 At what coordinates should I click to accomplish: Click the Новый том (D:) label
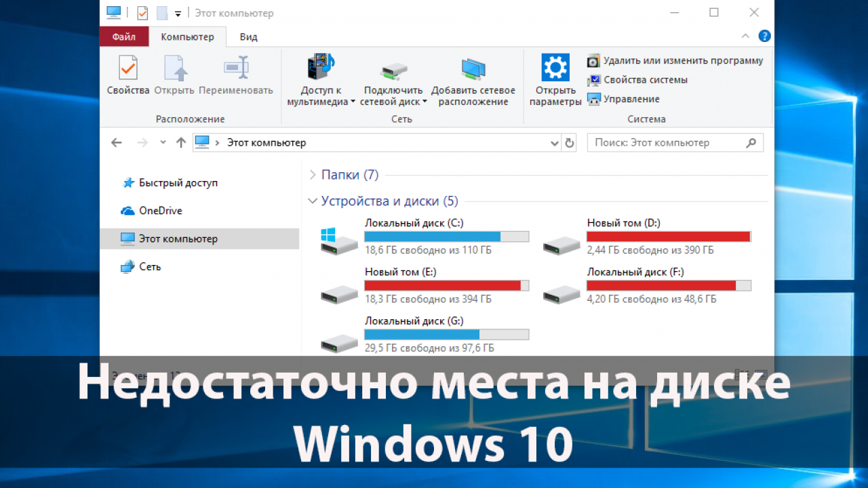(x=623, y=223)
